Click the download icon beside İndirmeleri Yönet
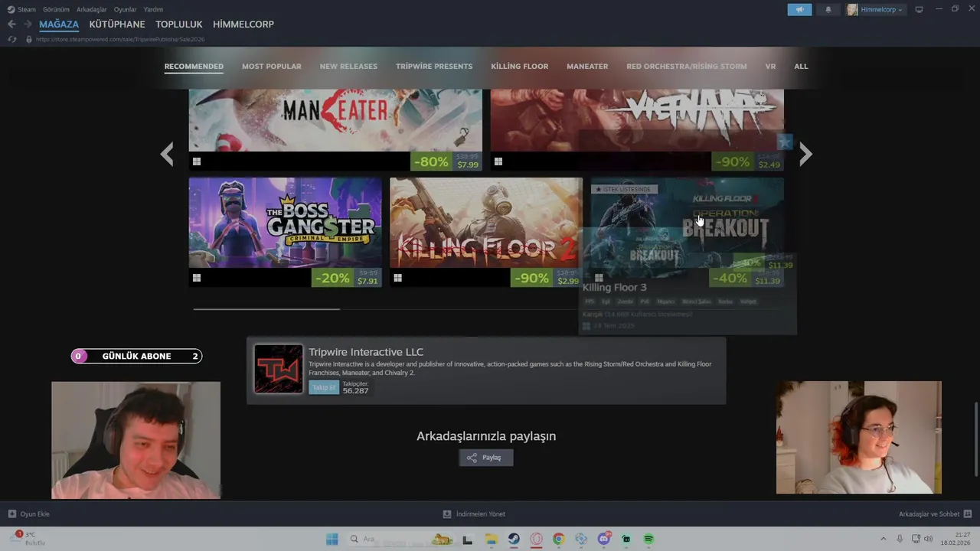Image resolution: width=980 pixels, height=551 pixels. [x=447, y=514]
